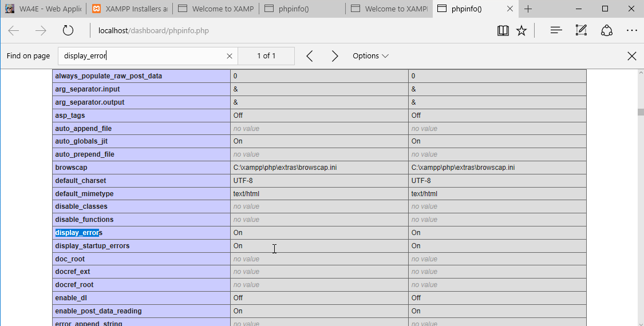Switch to the WA4E tab

pyautogui.click(x=43, y=9)
